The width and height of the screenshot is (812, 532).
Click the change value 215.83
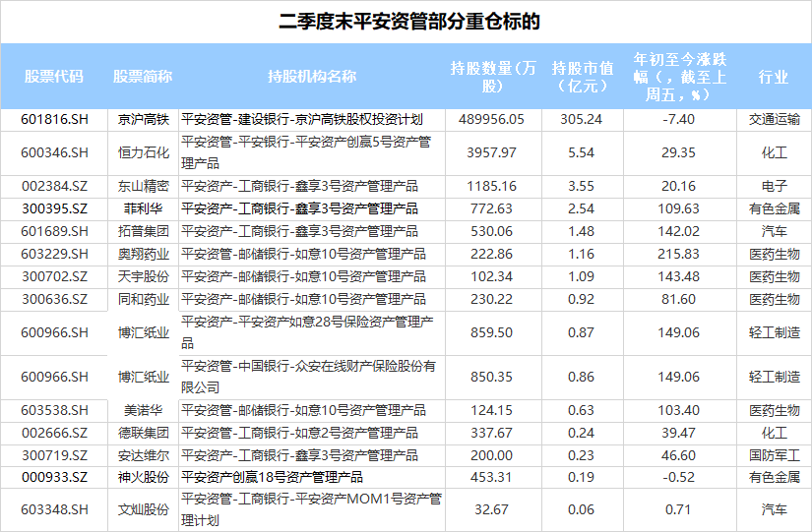(x=678, y=254)
